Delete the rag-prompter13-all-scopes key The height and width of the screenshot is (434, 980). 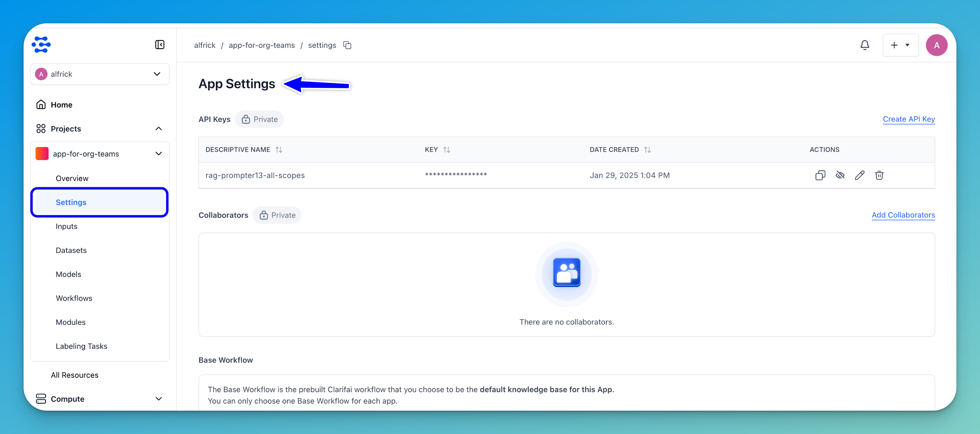[x=879, y=175]
